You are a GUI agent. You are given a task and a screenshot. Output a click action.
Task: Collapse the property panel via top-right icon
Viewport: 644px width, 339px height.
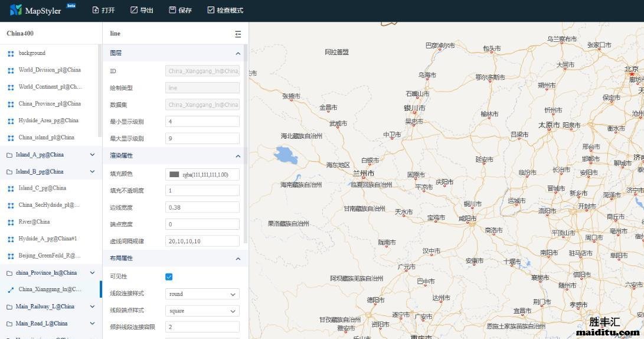point(238,34)
